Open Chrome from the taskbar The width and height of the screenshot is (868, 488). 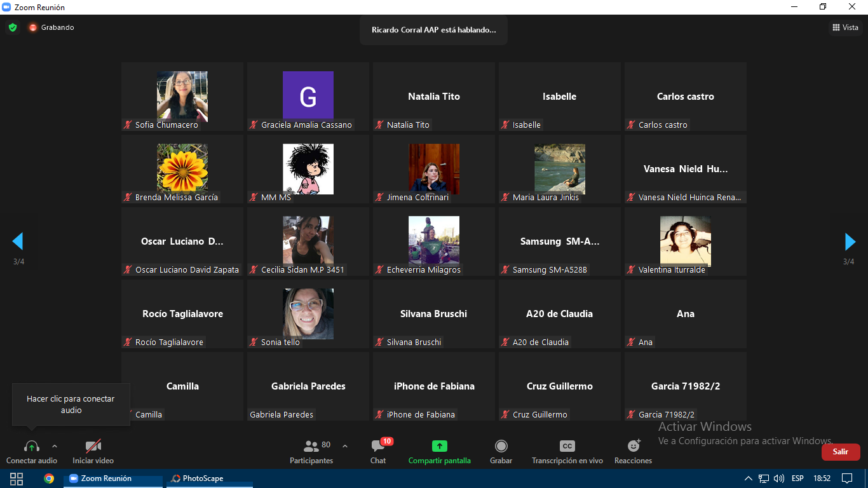pos(49,478)
